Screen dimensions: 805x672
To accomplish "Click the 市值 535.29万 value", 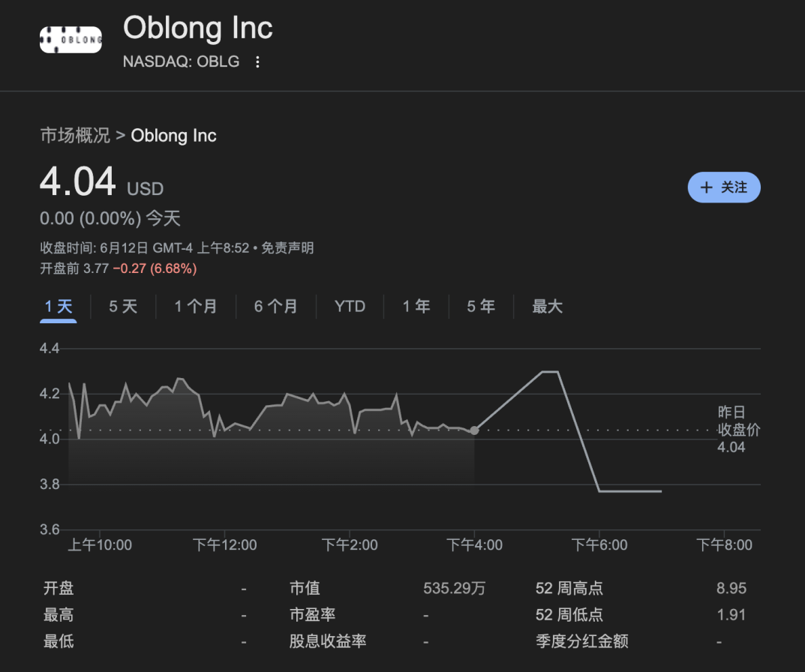I will pos(454,589).
